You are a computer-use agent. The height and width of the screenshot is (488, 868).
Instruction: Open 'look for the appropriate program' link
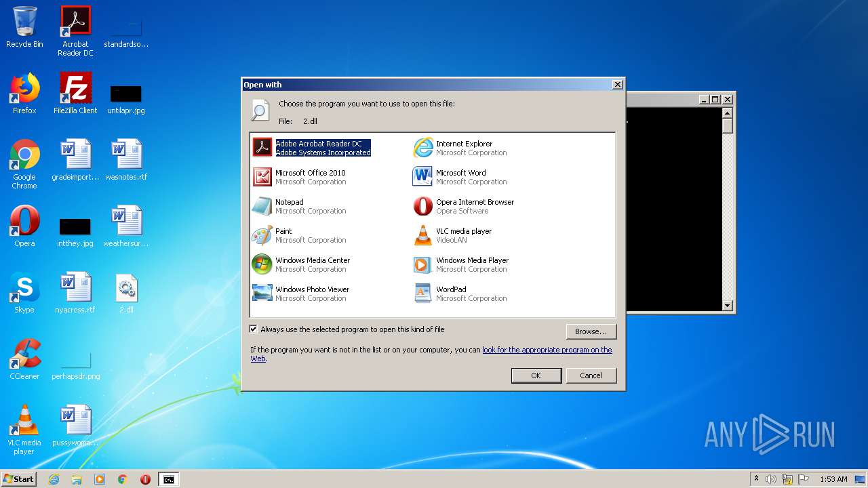[x=547, y=350]
